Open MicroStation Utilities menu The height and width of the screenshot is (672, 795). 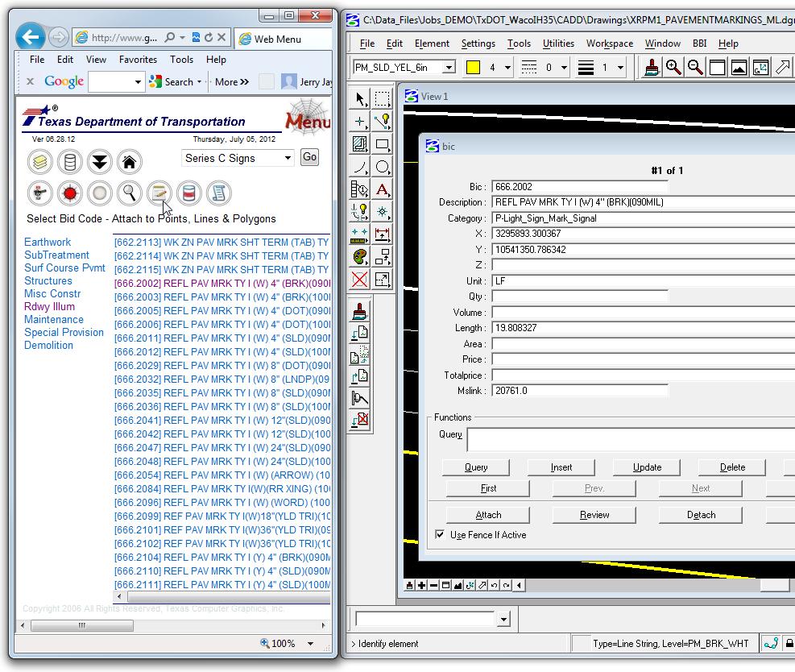[x=558, y=44]
